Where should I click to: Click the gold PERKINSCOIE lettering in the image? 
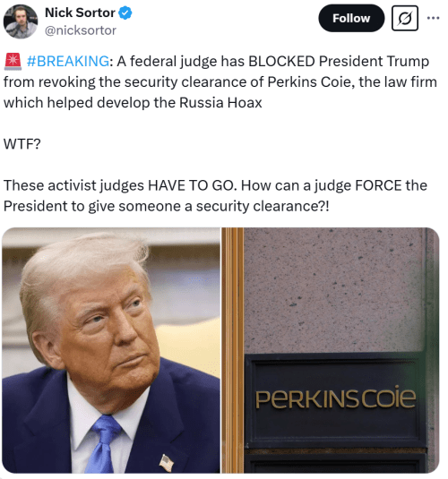coord(336,398)
